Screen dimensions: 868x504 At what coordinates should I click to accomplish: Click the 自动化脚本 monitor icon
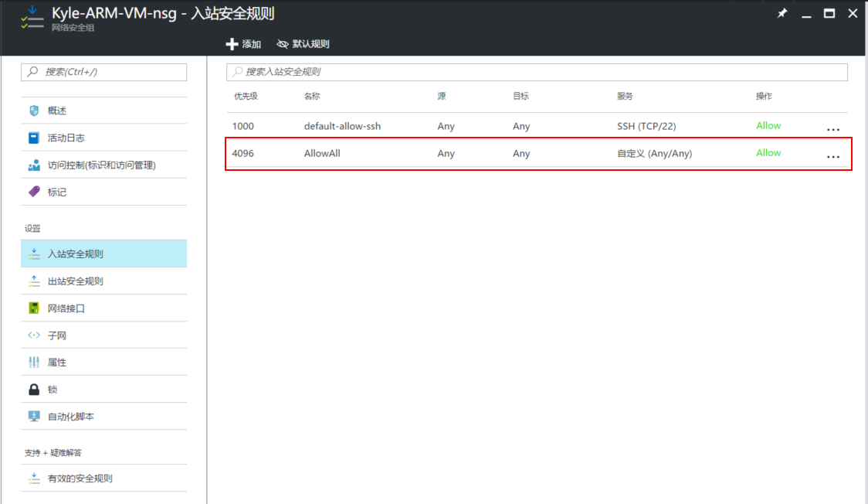(x=34, y=417)
